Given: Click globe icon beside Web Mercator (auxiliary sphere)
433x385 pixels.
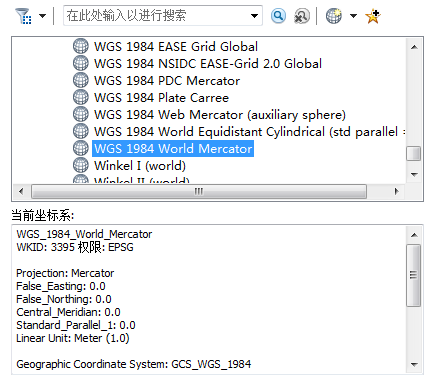Looking at the screenshot, I should (81, 114).
